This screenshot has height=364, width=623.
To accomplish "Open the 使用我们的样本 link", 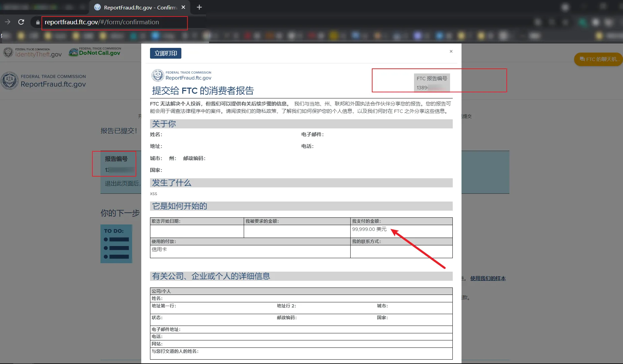I will click(x=488, y=278).
